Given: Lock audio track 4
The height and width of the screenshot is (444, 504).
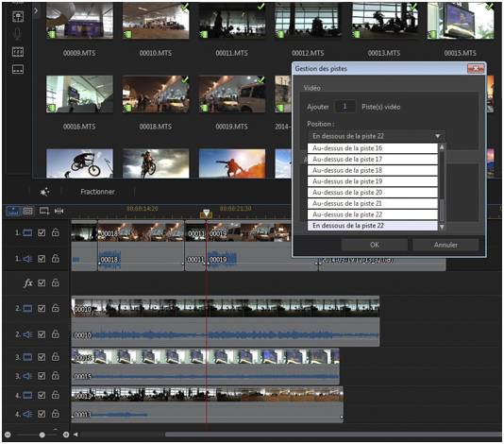Looking at the screenshot, I should tap(56, 413).
